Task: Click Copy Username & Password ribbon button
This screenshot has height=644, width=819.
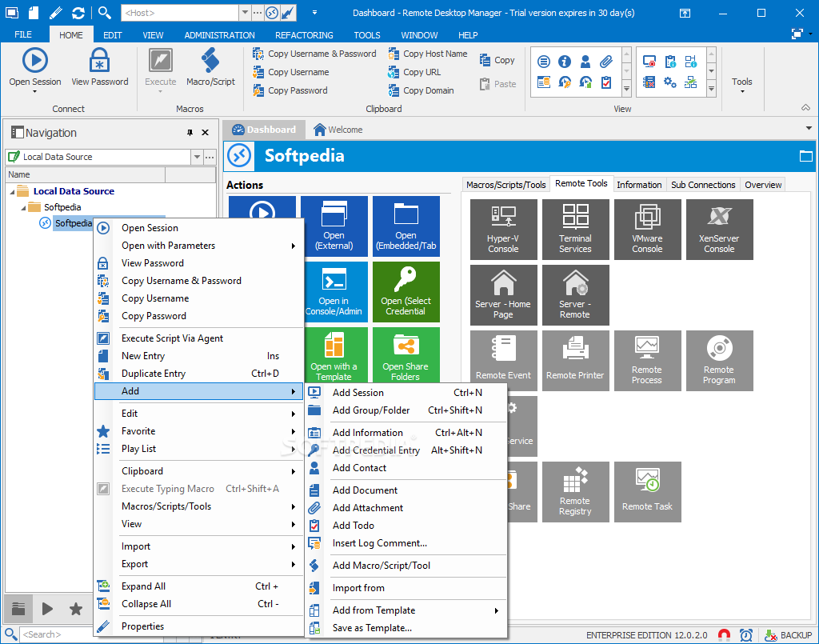Action: tap(314, 54)
